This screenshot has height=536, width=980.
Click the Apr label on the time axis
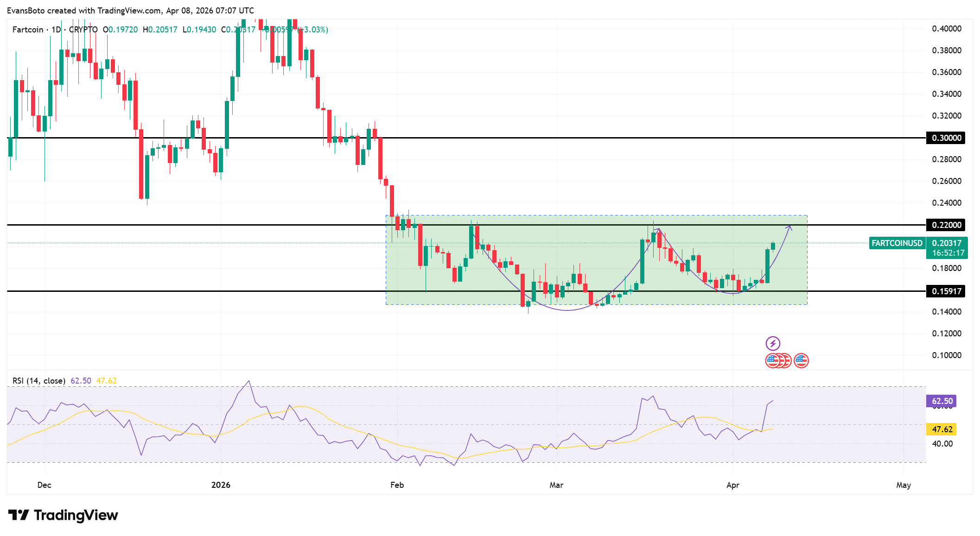(732, 485)
